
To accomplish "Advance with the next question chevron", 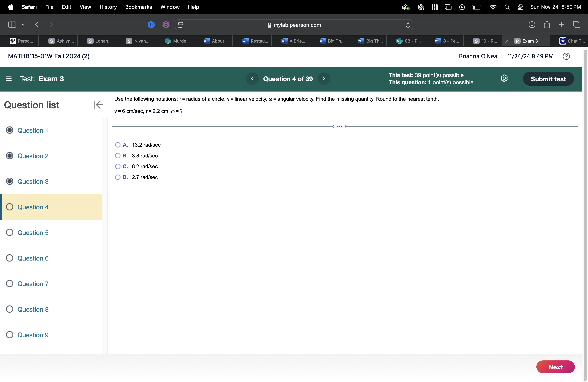I will click(324, 79).
